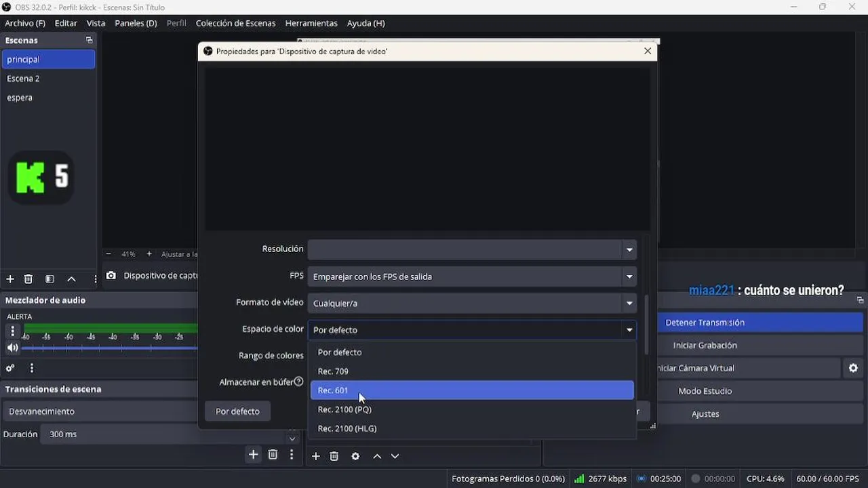Open audio mixer three-dot menu
This screenshot has width=868, height=488.
(x=32, y=368)
